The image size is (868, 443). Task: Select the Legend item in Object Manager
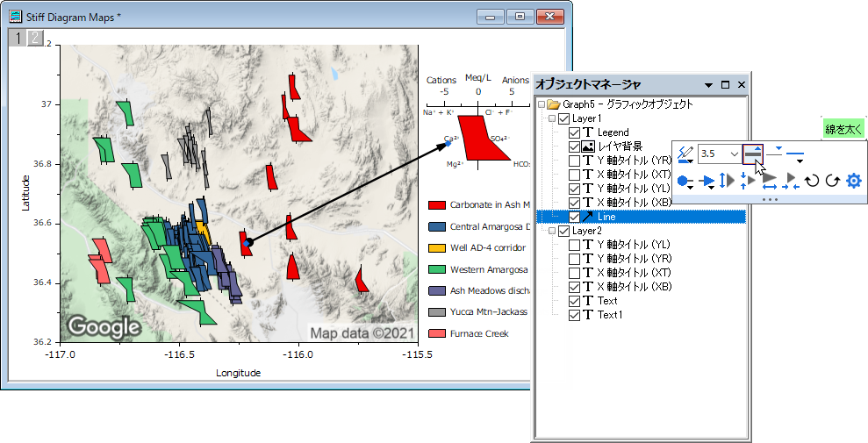[613, 132]
